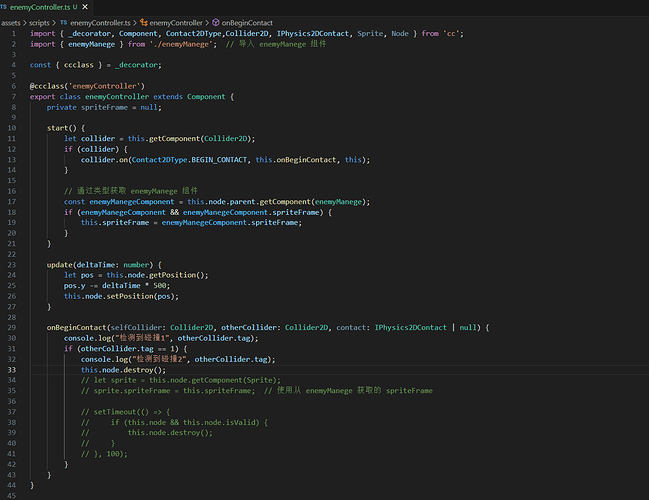Open the assets breadcrumb folder

[10, 23]
